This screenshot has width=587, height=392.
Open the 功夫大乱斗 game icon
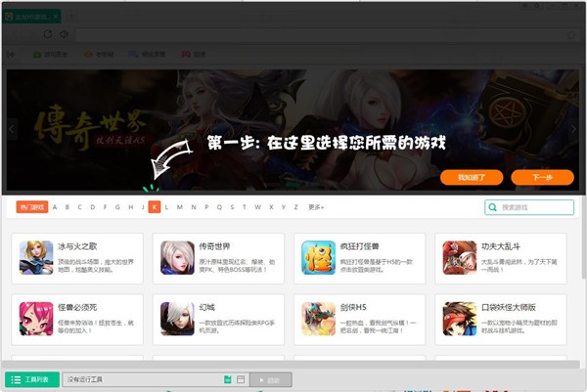point(460,258)
